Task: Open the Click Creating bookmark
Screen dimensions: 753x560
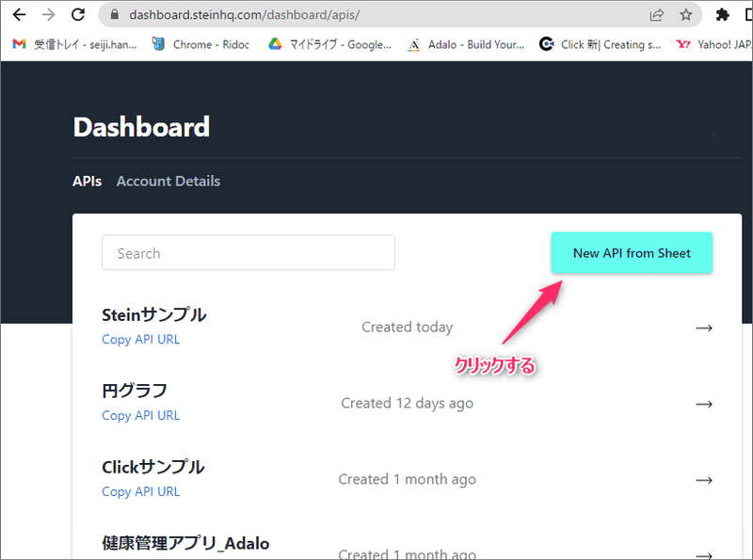Action: (x=601, y=44)
